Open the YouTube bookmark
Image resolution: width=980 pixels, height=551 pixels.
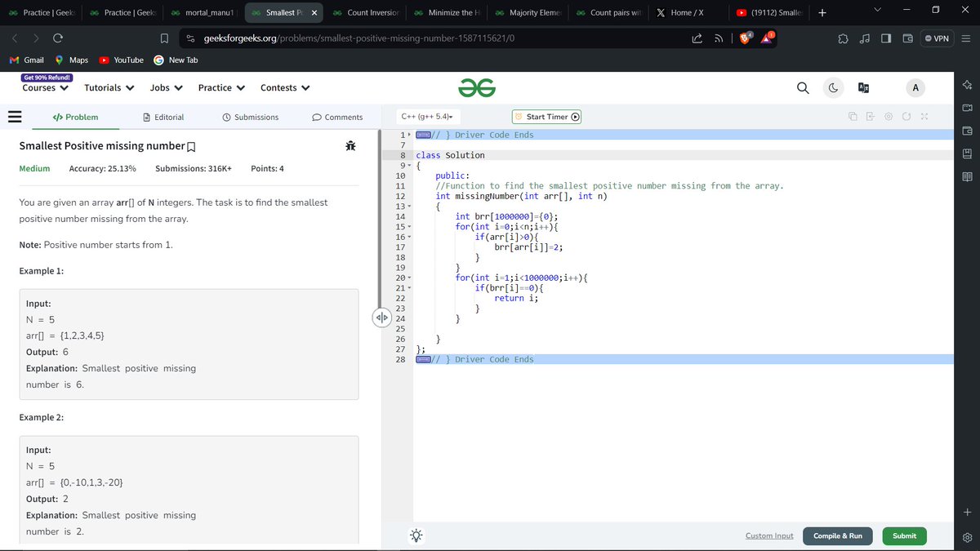122,60
